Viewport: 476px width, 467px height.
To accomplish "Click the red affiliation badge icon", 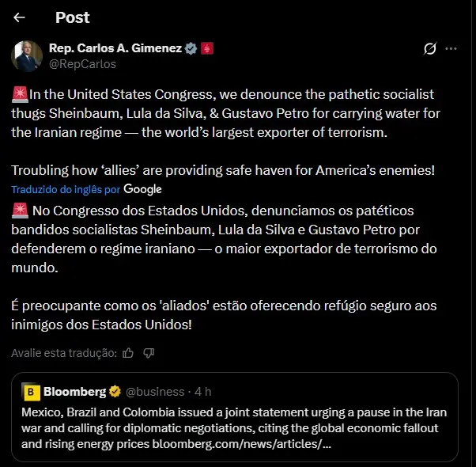I will [207, 49].
